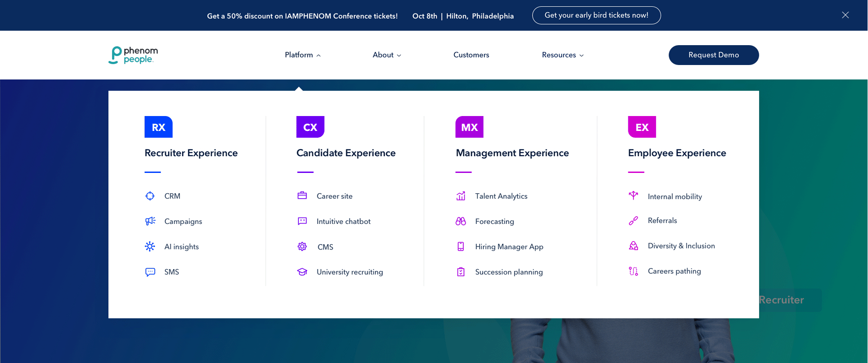Screen dimensions: 868x363
Task: Select the Diversity & Inclusion link
Action: tap(681, 246)
